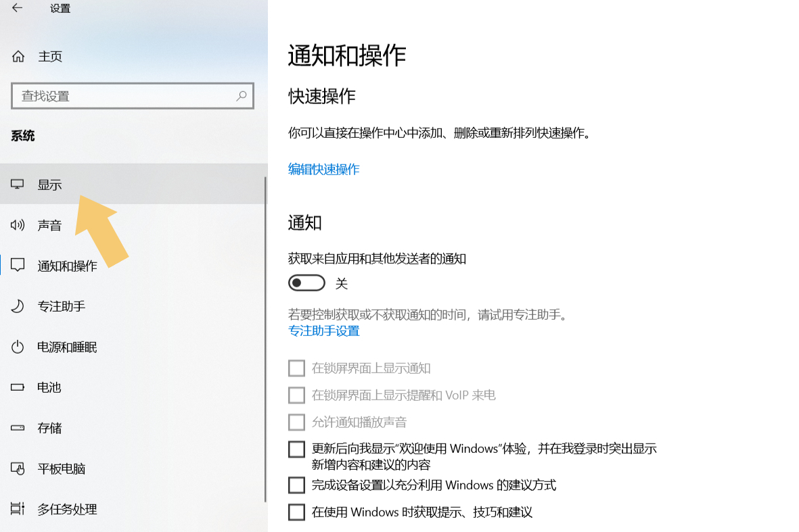Select the 通知和操作 chat bubble icon
The image size is (799, 532).
16,266
